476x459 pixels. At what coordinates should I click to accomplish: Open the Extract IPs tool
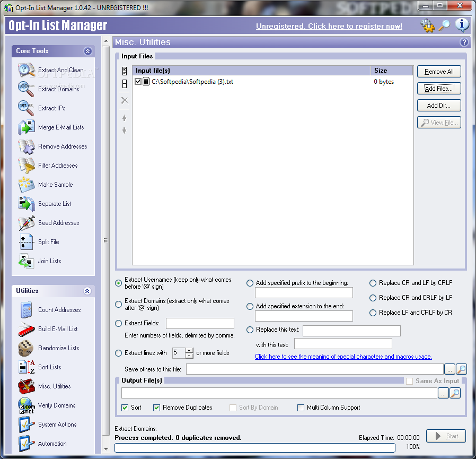pos(42,108)
